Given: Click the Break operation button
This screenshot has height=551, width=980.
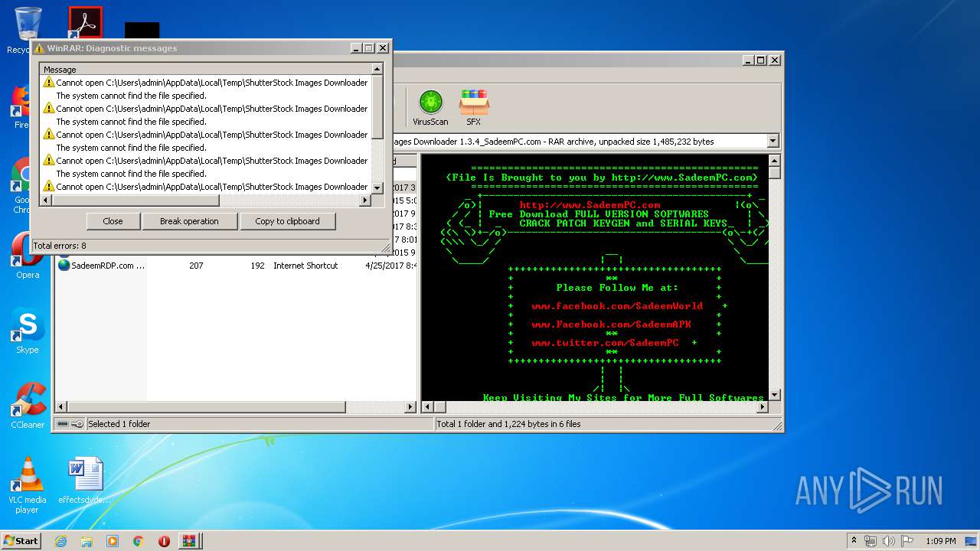Looking at the screenshot, I should tap(189, 221).
